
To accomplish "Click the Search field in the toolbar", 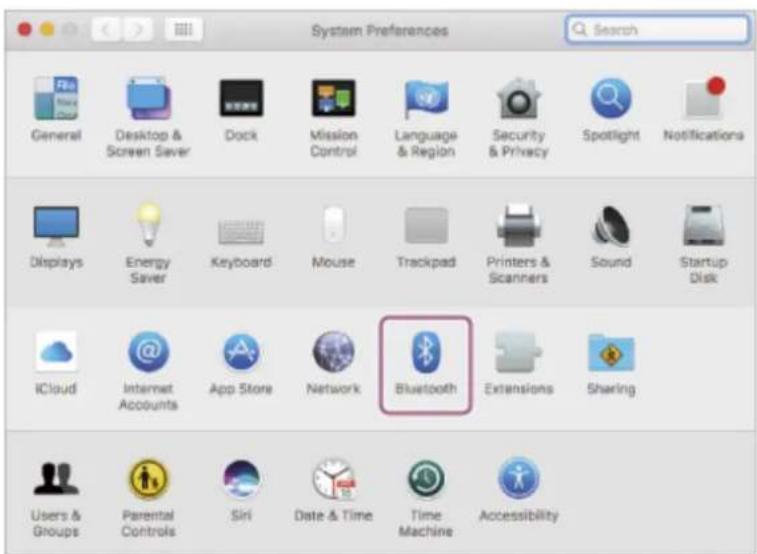I will pos(657,29).
